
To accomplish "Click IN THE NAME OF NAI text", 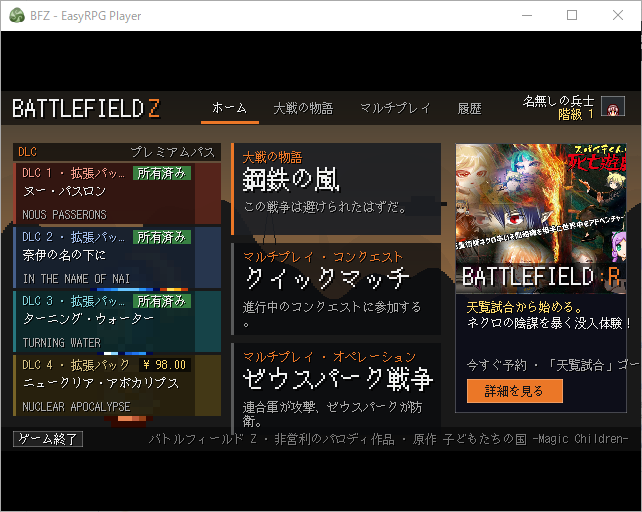I will [x=76, y=279].
